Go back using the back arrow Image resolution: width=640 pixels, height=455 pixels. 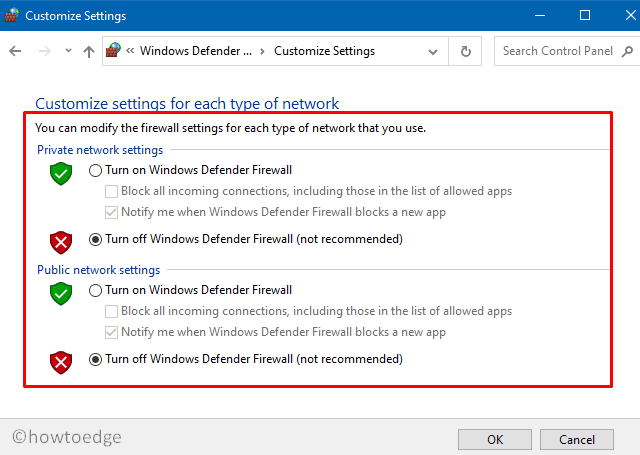pos(15,51)
